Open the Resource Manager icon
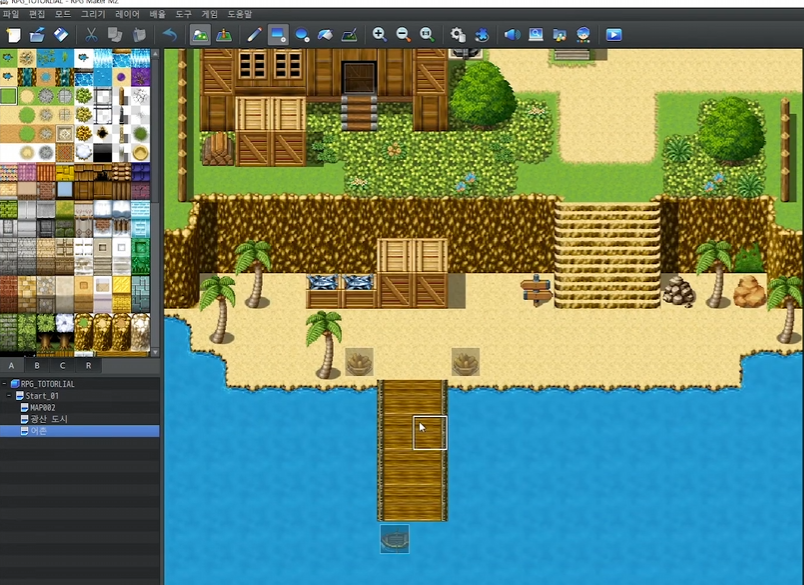Screen dimensions: 804x585 [559, 35]
